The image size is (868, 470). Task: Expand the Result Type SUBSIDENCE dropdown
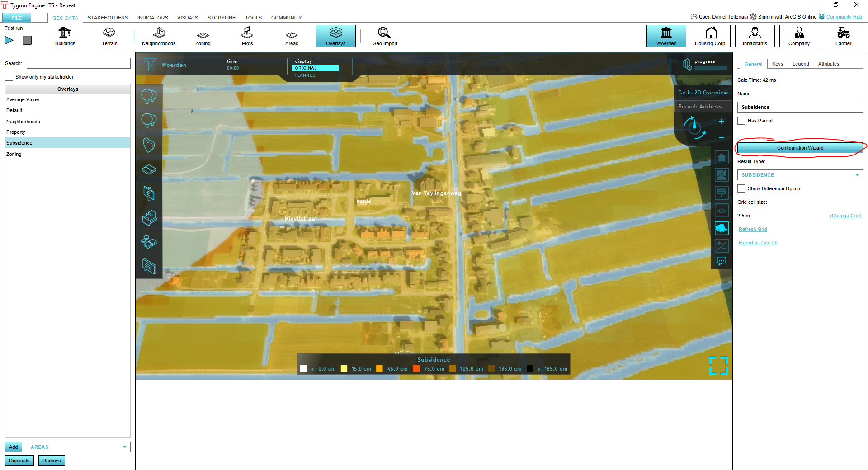(800, 175)
